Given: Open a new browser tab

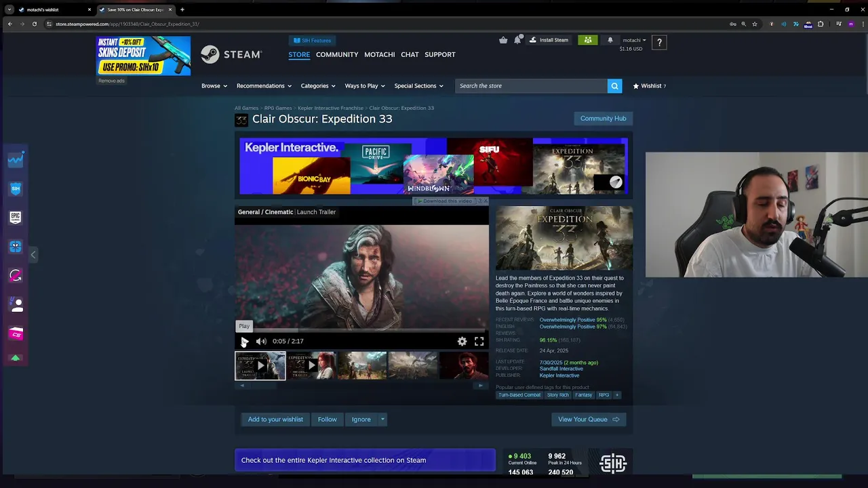Looking at the screenshot, I should pyautogui.click(x=182, y=9).
